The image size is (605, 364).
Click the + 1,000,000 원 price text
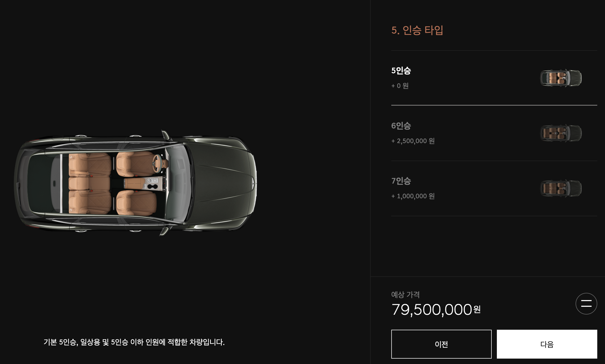coord(413,196)
